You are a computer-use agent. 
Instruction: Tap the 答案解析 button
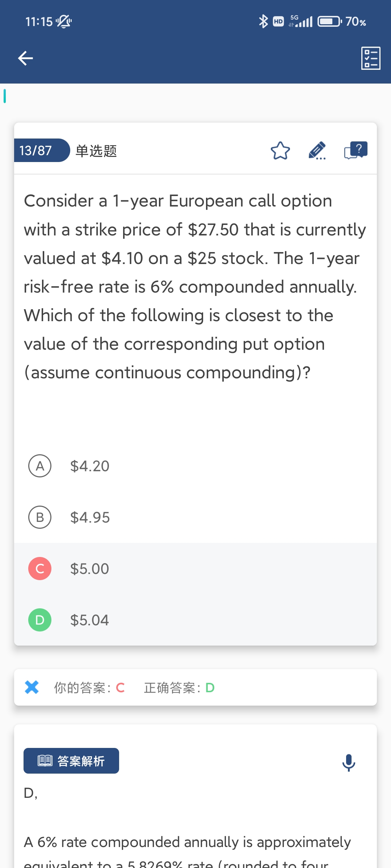(x=71, y=761)
